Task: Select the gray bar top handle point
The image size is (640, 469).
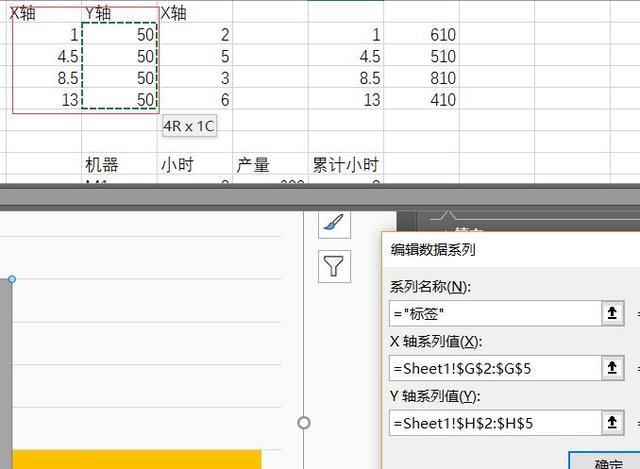Action: click(12, 279)
